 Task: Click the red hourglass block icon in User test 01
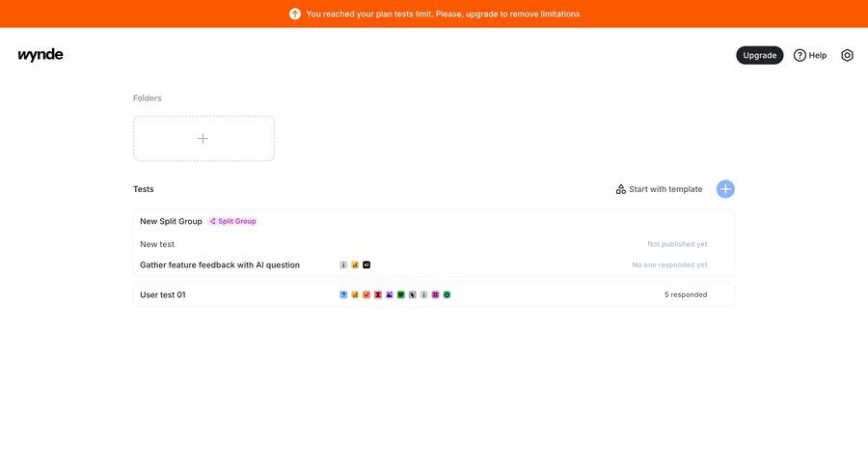tap(378, 294)
